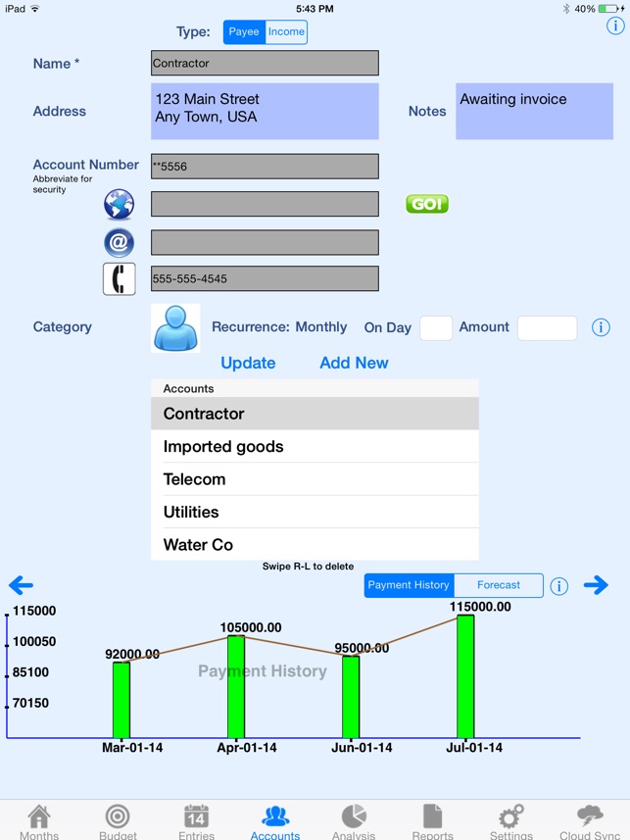Open the Settings tab
This screenshot has width=630, height=840.
[x=511, y=821]
